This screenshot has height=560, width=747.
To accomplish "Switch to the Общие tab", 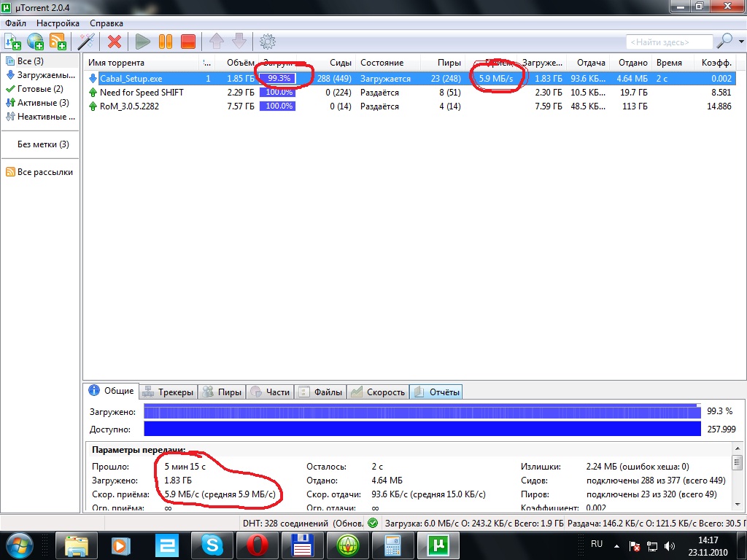I will [x=112, y=391].
